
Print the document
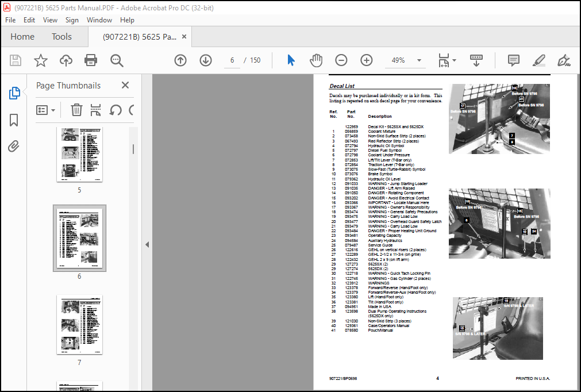pos(91,60)
